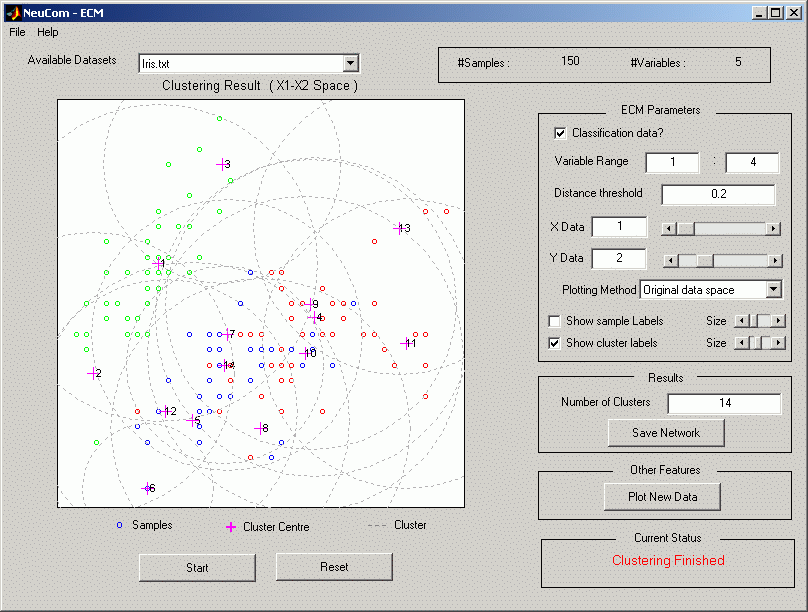The image size is (808, 612).
Task: Open the File menu
Action: pyautogui.click(x=17, y=32)
